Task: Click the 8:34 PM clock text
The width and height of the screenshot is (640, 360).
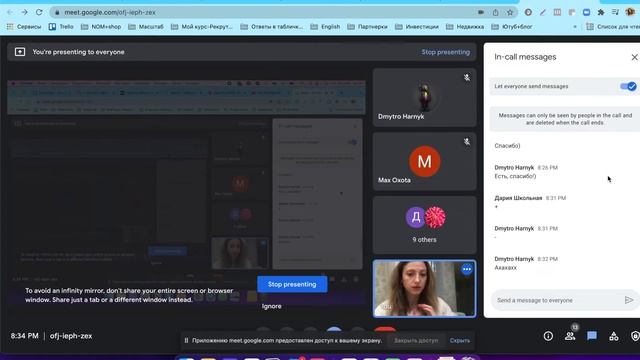Action: click(24, 336)
